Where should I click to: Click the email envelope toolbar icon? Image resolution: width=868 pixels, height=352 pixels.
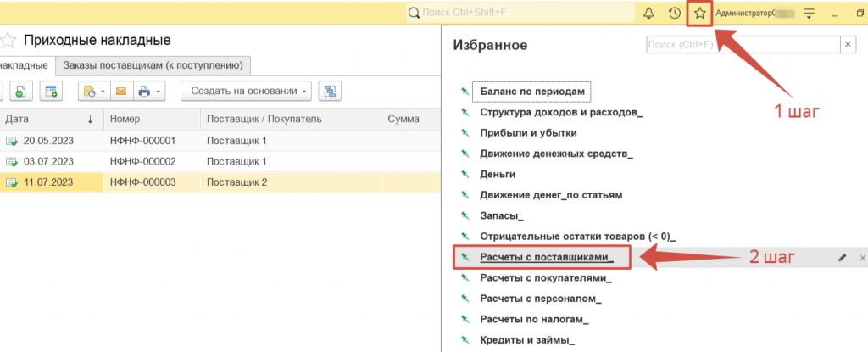pyautogui.click(x=120, y=91)
